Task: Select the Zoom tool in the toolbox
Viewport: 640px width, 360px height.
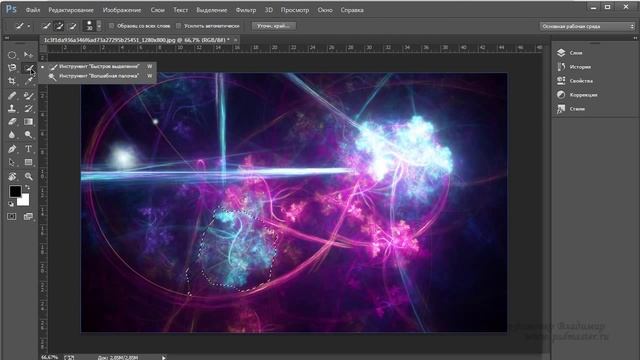Action: [x=28, y=176]
